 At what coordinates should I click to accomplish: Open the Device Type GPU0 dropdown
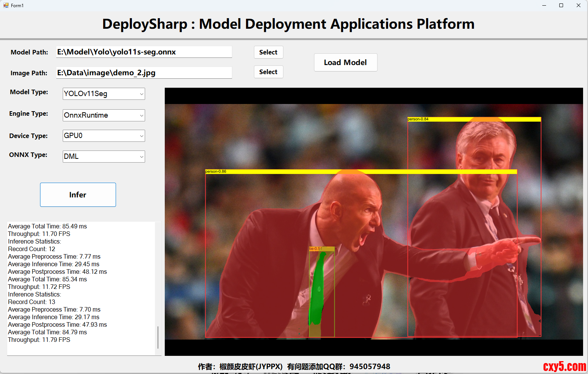pos(104,136)
